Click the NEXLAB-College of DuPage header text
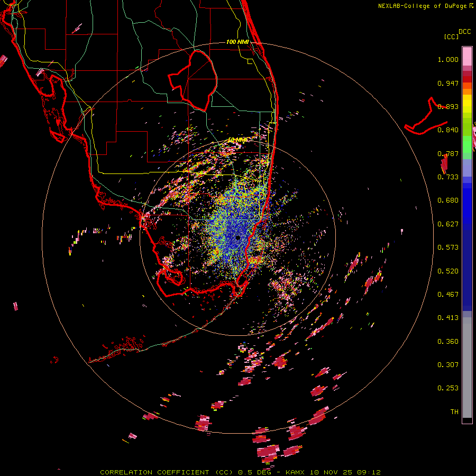 click(x=426, y=6)
